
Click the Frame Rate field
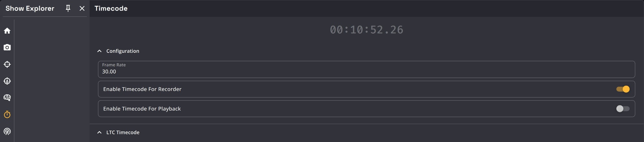point(366,69)
